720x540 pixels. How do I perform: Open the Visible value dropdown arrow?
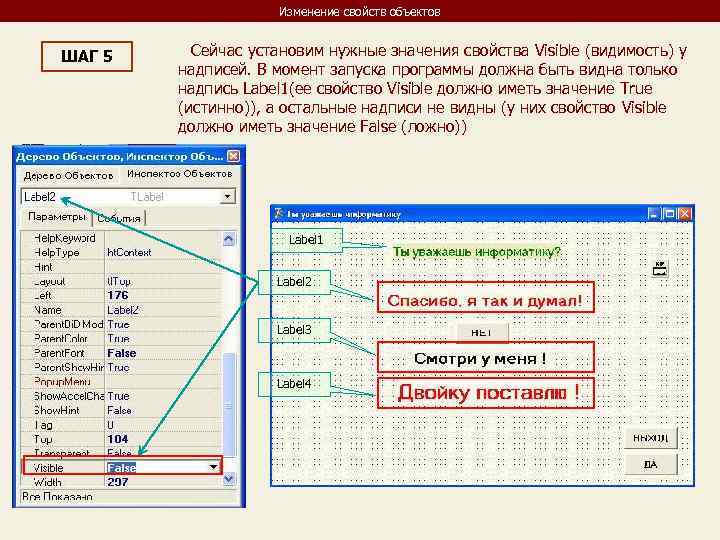[x=213, y=467]
